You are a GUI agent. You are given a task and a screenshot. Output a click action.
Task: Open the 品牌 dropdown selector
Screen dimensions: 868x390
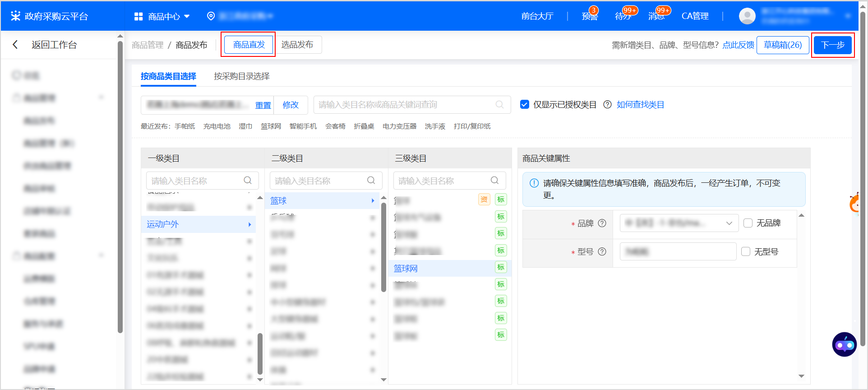point(679,223)
